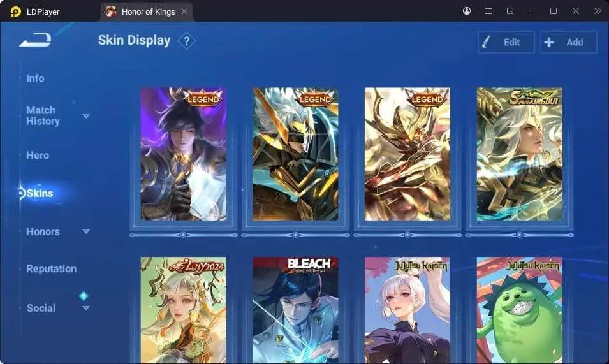The width and height of the screenshot is (609, 364).
Task: Select the Sanxingdui skin card
Action: [519, 154]
